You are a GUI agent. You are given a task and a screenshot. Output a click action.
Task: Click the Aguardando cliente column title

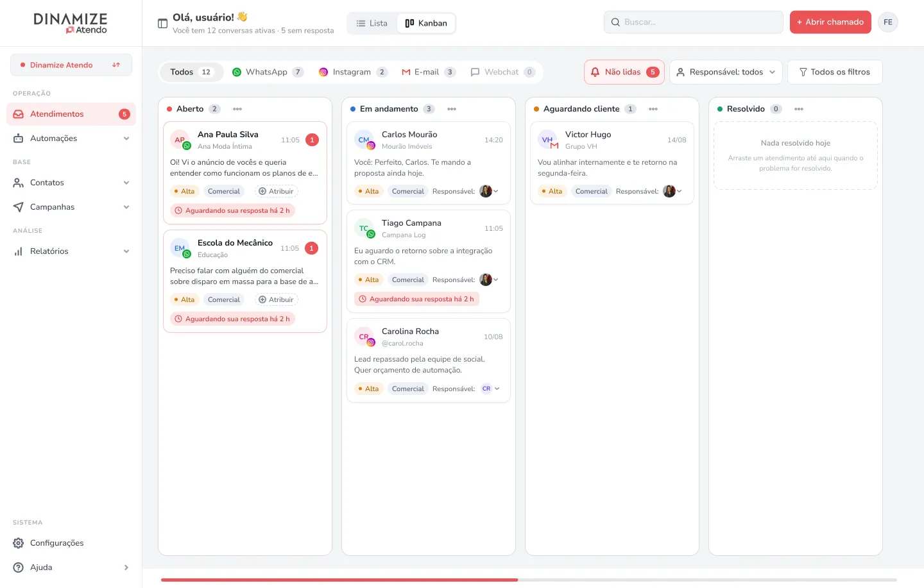581,109
